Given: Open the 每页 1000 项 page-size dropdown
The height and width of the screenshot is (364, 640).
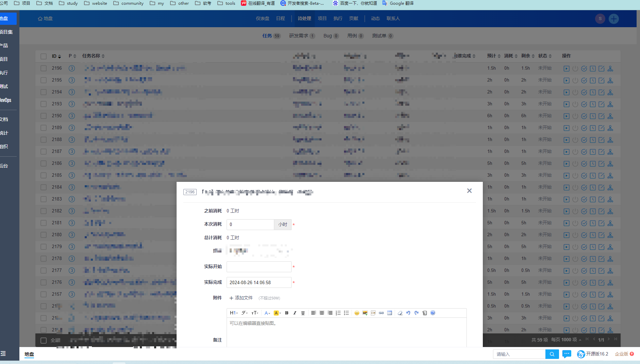Looking at the screenshot, I should pos(566,340).
